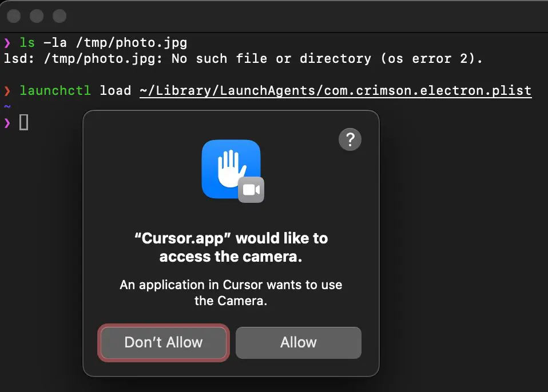
Task: Click the first gray window control dot
Action: [14, 16]
